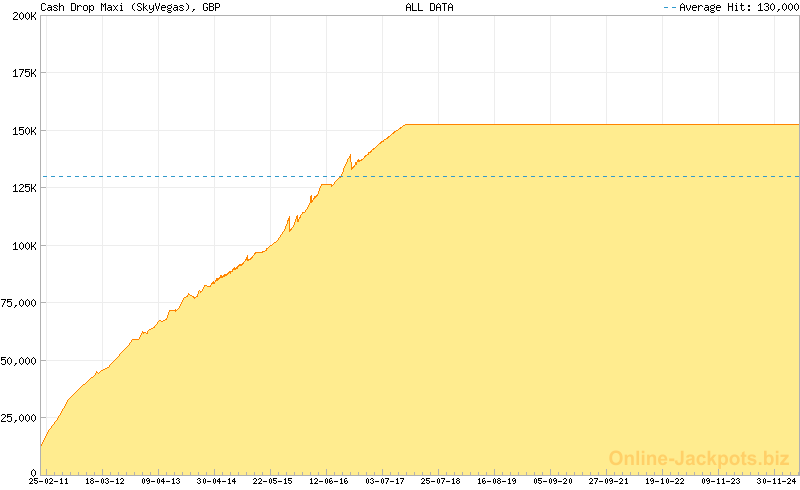800x490 pixels.
Task: Click the 75,000 y-axis label
Action: [x=19, y=303]
